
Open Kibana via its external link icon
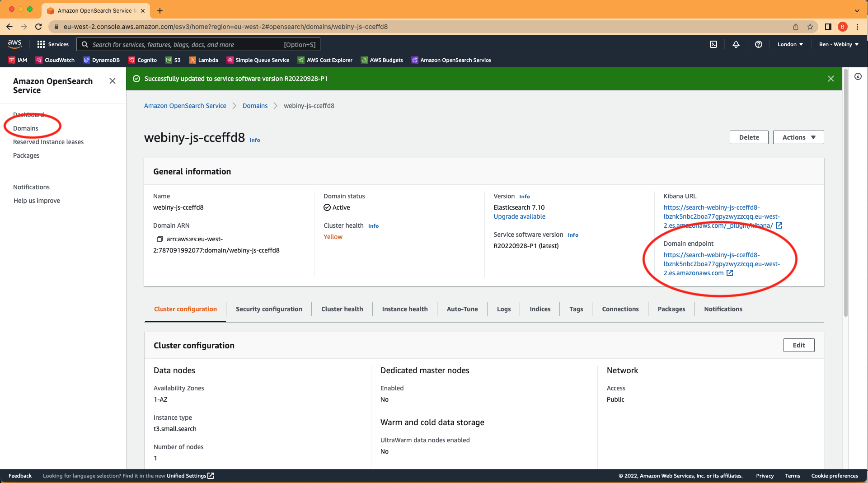(x=779, y=225)
